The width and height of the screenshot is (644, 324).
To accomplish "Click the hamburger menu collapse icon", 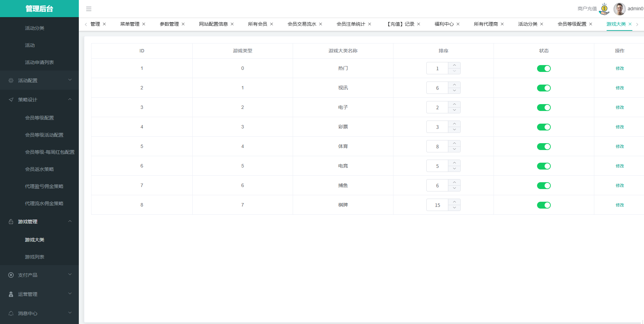I will pyautogui.click(x=89, y=9).
